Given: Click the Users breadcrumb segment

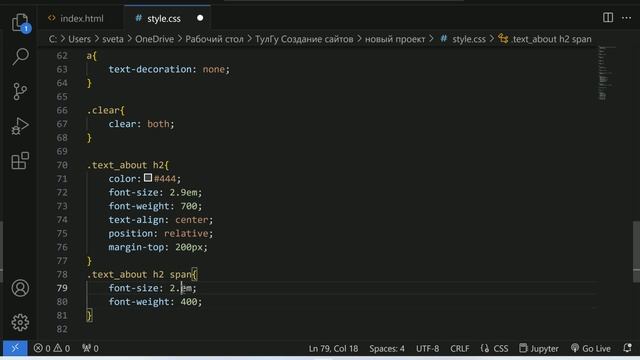Looking at the screenshot, I should click(79, 39).
